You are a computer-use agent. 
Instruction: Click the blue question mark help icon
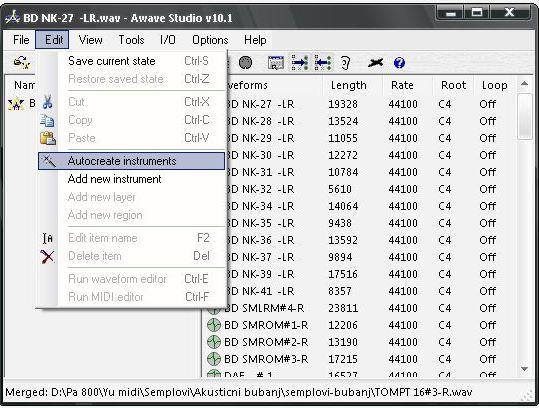[399, 63]
